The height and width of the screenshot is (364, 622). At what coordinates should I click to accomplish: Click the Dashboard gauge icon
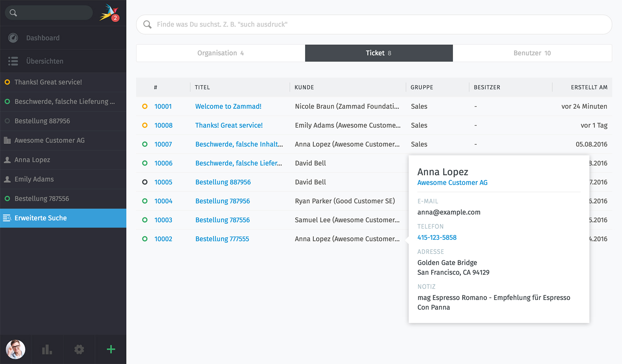coord(13,38)
